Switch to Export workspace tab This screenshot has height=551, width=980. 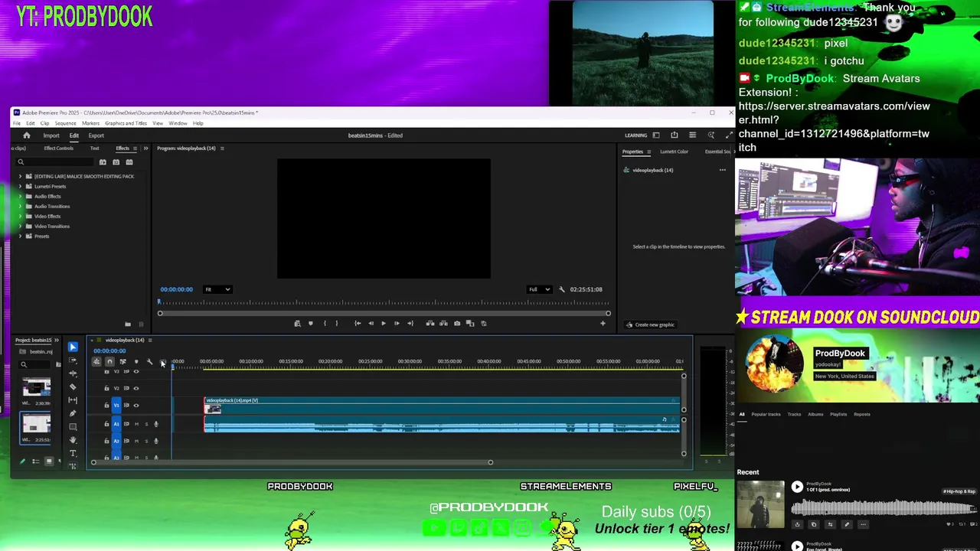pos(96,135)
